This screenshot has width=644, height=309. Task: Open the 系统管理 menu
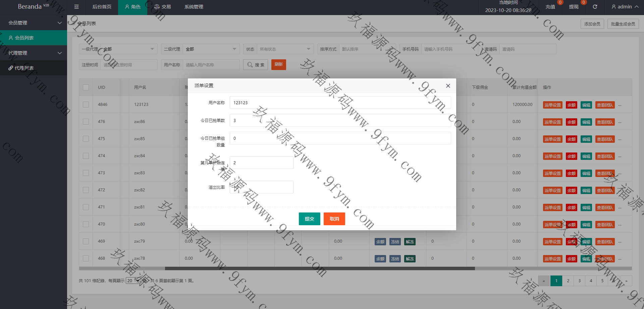pyautogui.click(x=194, y=7)
